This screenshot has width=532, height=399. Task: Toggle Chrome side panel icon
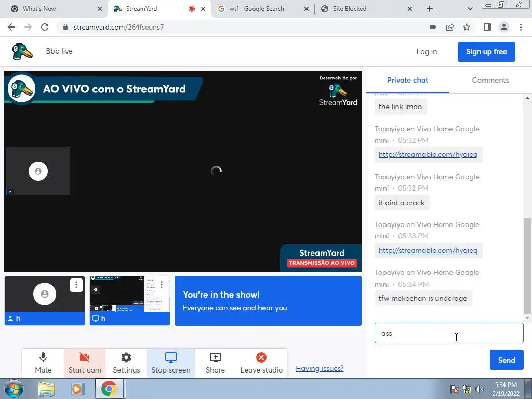[x=487, y=27]
